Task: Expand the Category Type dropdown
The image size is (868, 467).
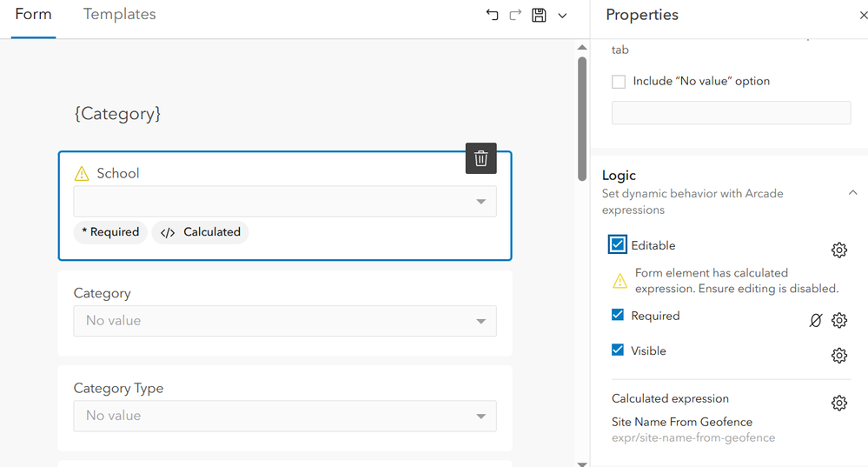Action: pyautogui.click(x=285, y=416)
